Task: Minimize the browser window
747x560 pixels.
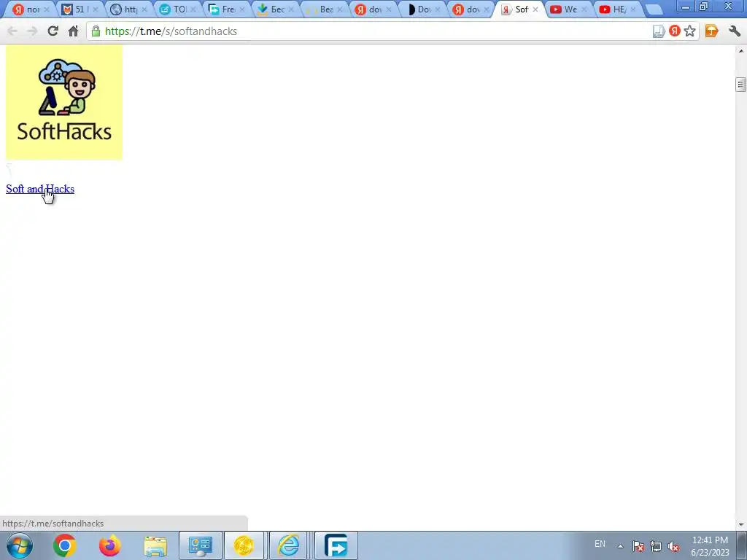Action: pyautogui.click(x=686, y=7)
